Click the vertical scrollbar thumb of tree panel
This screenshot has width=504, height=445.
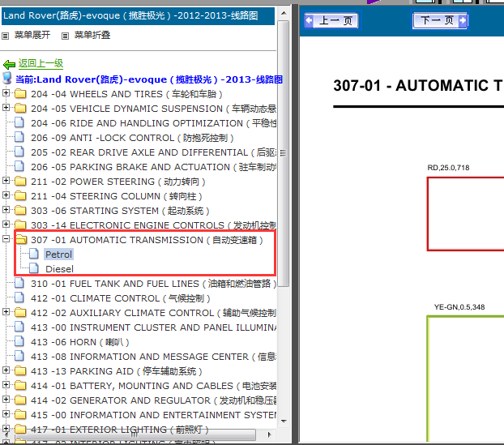click(283, 153)
